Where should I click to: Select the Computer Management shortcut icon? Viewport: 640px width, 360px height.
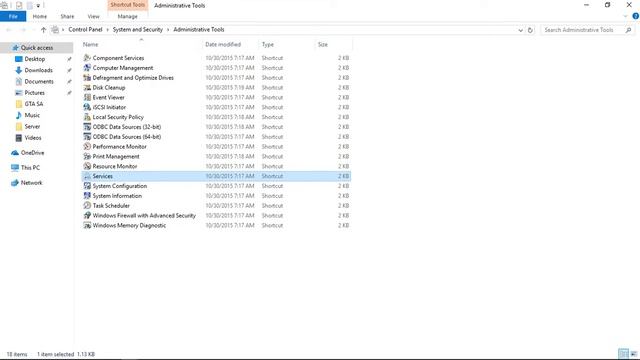(x=87, y=68)
